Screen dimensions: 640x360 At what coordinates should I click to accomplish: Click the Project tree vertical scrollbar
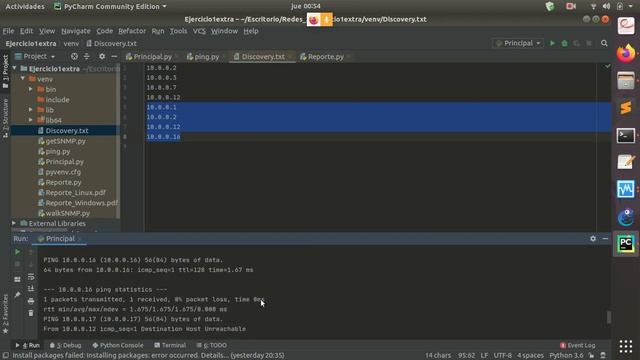pyautogui.click(x=118, y=141)
